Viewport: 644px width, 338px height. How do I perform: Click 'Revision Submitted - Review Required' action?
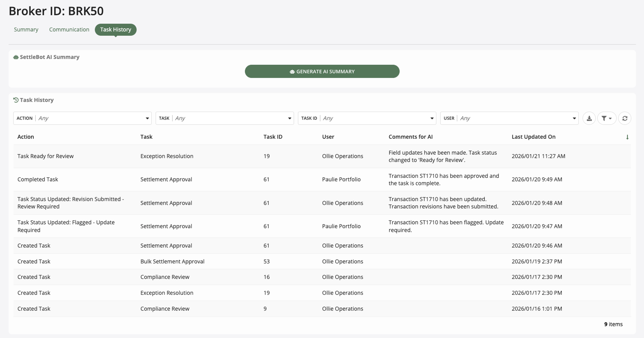point(70,203)
